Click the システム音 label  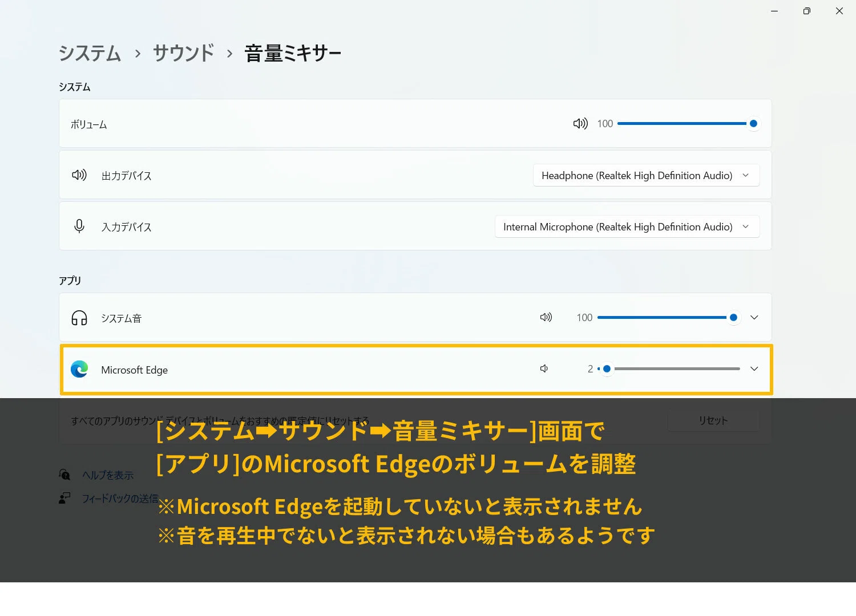[121, 318]
